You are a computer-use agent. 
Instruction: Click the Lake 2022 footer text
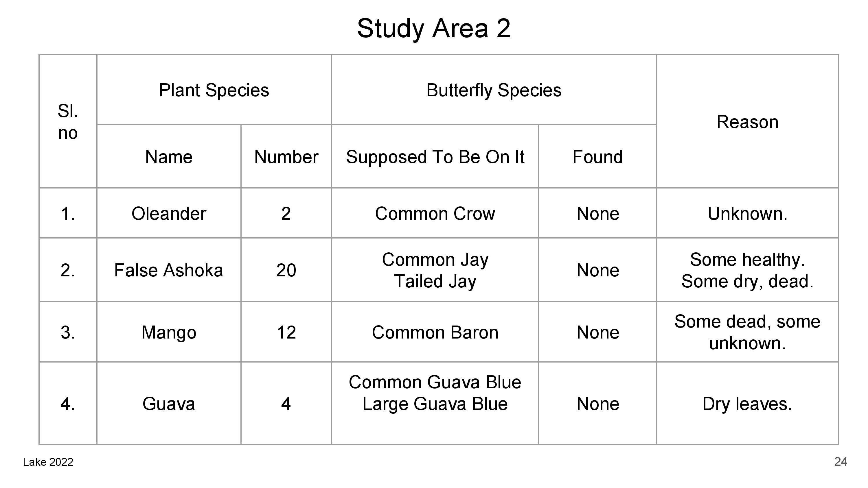[48, 462]
